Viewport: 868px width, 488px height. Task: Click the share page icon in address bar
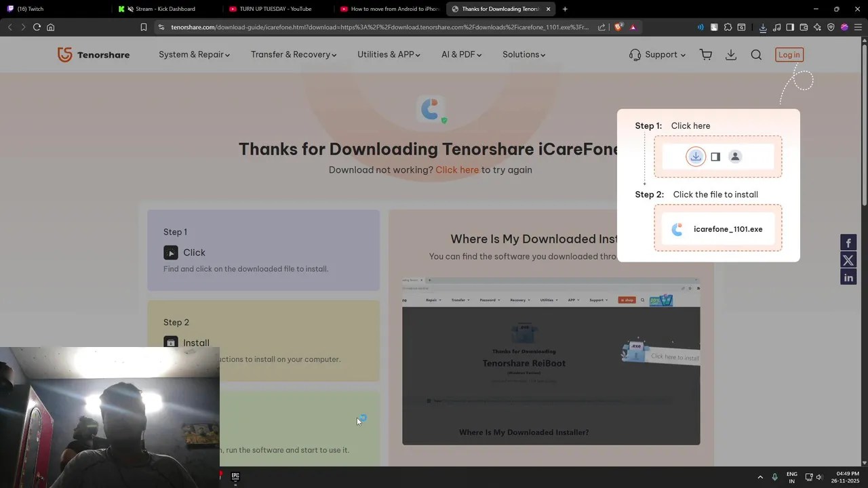(x=601, y=27)
